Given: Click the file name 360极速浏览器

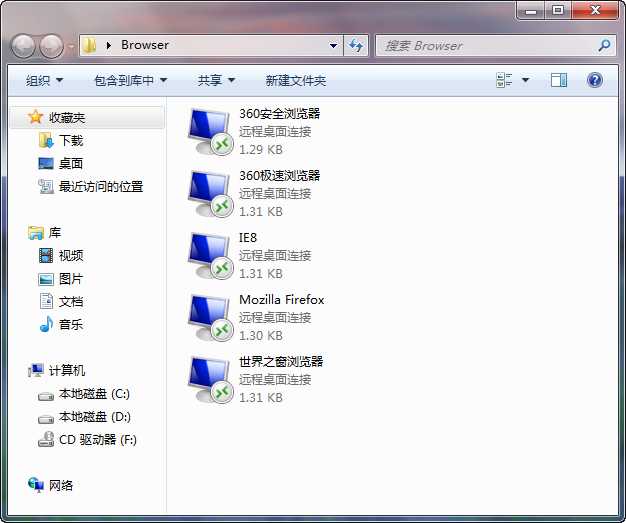Looking at the screenshot, I should pos(279,175).
